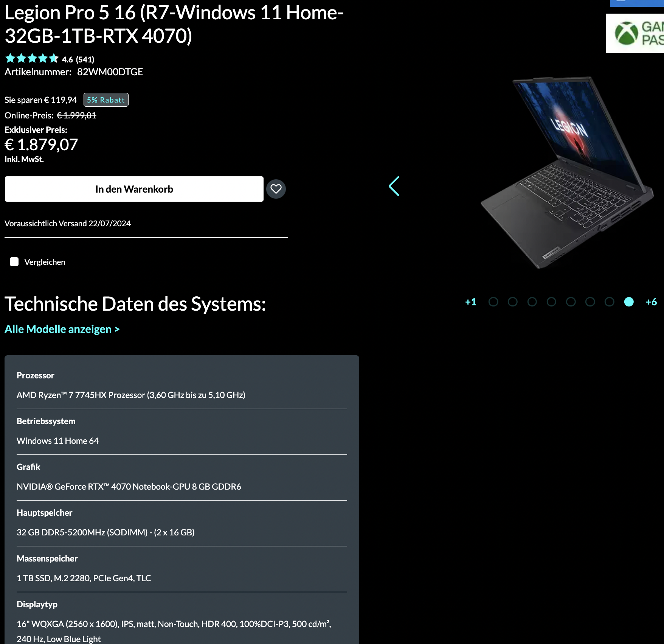664x644 pixels.
Task: Click the star rating icons
Action: point(32,59)
